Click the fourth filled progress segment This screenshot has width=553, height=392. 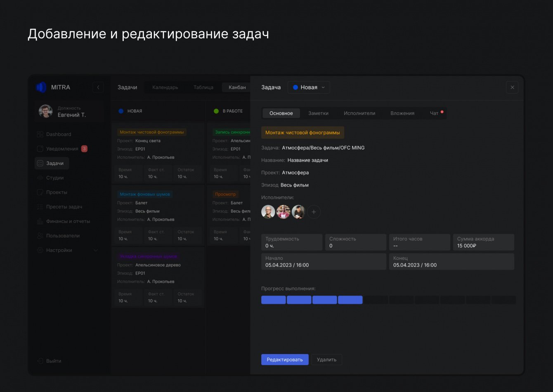(x=350, y=300)
